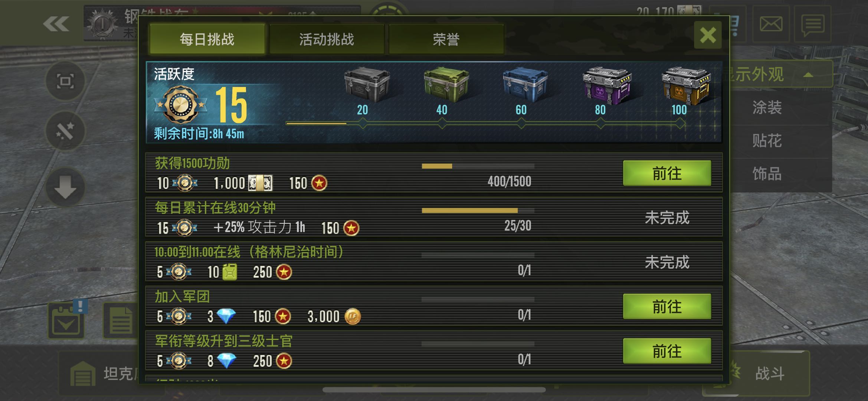Close the daily challenge panel
The width and height of the screenshot is (868, 401).
pyautogui.click(x=708, y=35)
